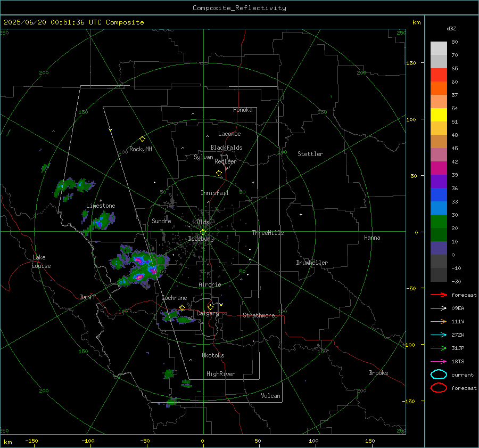The height and width of the screenshot is (448, 479).
Task: Click the cyan current ellipse legend icon
Action: (439, 374)
